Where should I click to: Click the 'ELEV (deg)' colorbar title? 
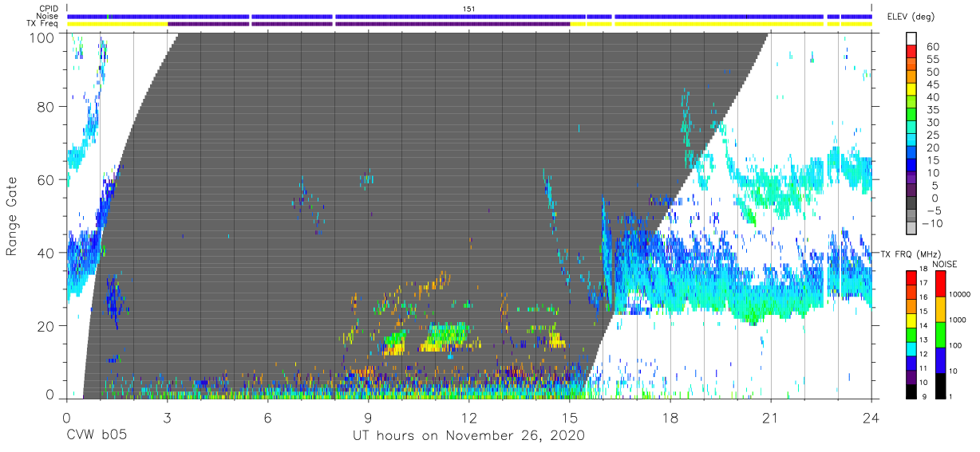coord(911,17)
